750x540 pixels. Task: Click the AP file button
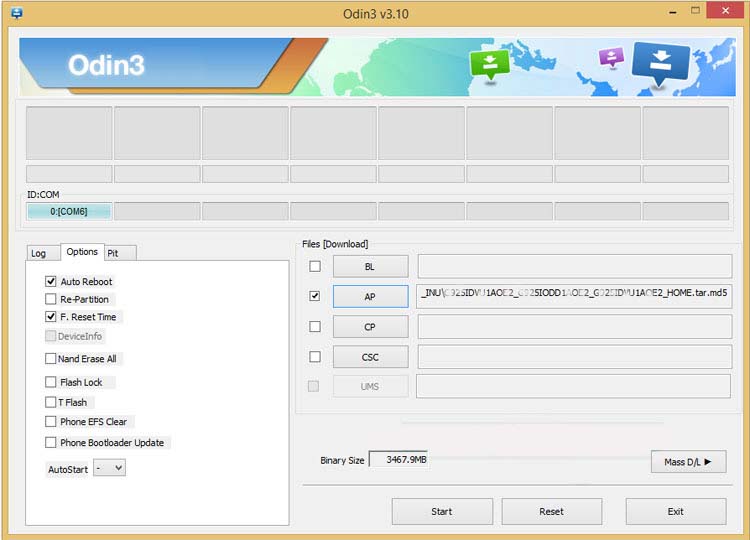click(x=371, y=297)
